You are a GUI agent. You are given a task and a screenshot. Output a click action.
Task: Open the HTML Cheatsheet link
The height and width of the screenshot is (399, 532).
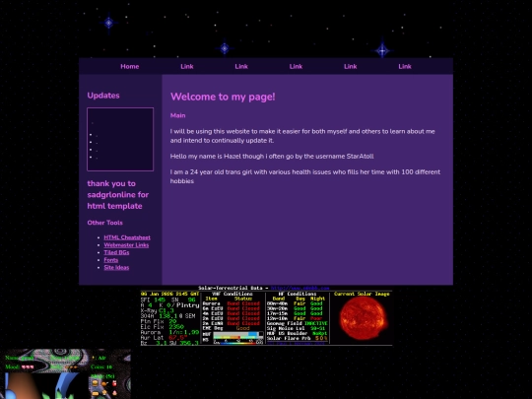(x=127, y=237)
